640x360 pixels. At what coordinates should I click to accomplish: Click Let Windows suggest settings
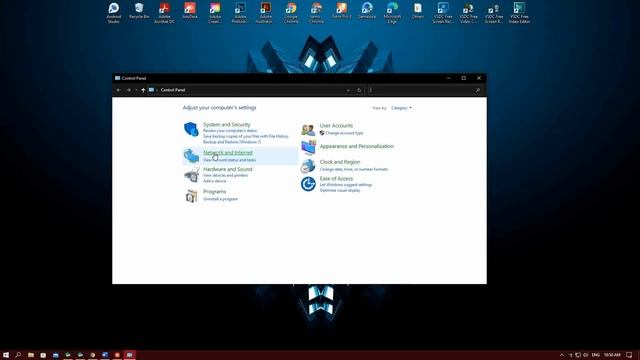[346, 185]
